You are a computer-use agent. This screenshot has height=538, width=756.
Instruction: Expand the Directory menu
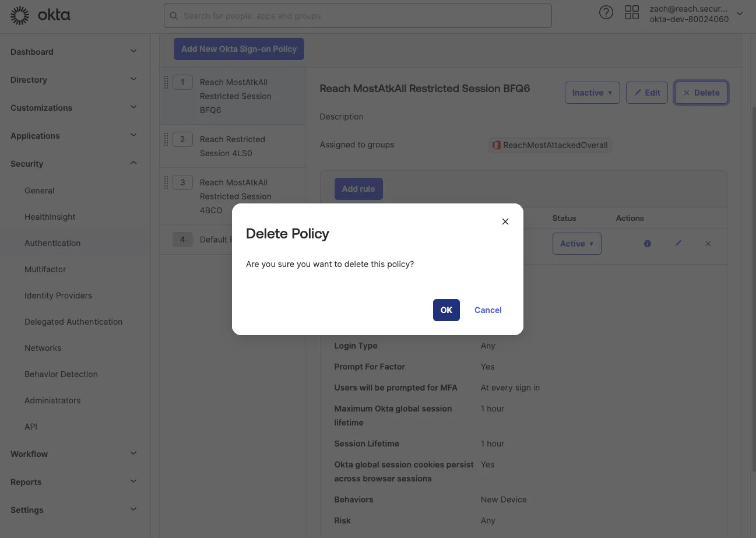click(x=75, y=80)
